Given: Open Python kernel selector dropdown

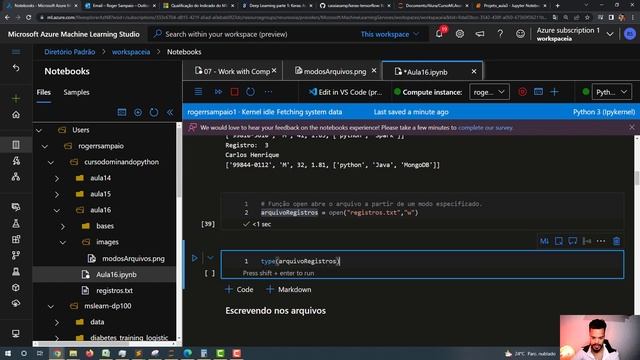Looking at the screenshot, I should tap(611, 92).
